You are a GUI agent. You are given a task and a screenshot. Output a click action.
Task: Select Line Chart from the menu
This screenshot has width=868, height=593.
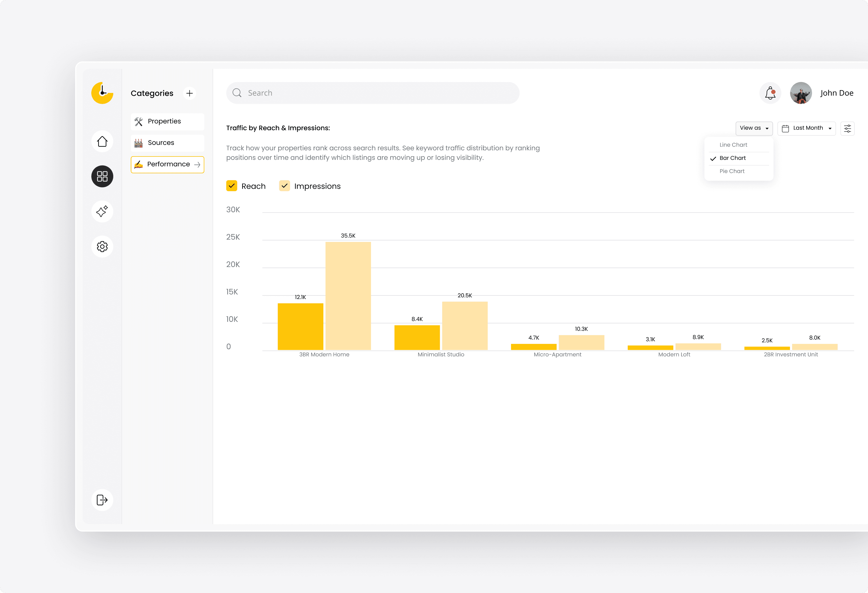(x=739, y=145)
